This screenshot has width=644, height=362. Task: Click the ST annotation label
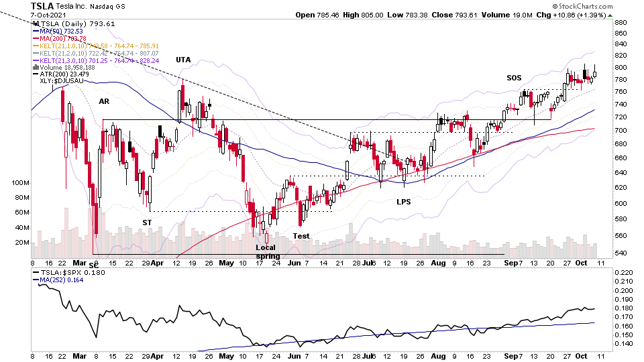pyautogui.click(x=147, y=223)
